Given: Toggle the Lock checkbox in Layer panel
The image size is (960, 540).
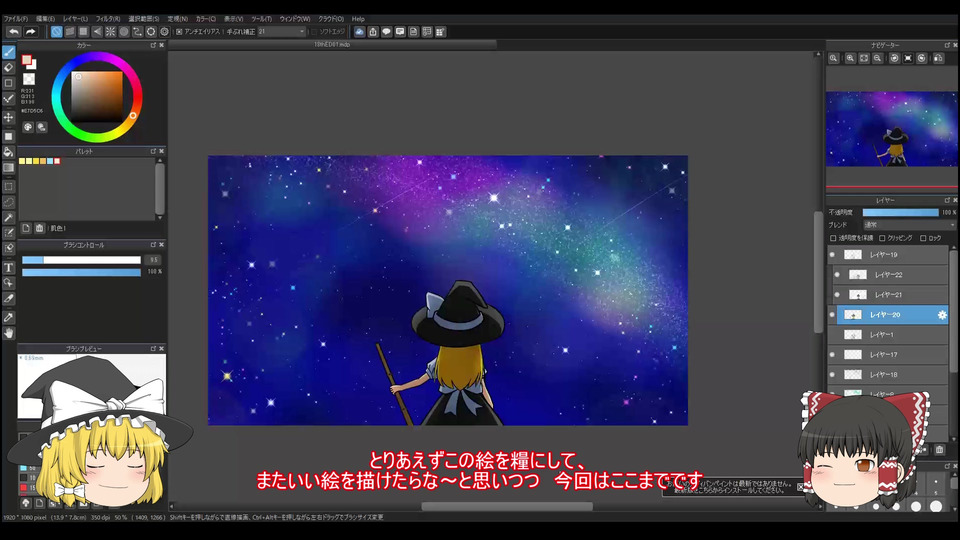Looking at the screenshot, I should point(923,238).
